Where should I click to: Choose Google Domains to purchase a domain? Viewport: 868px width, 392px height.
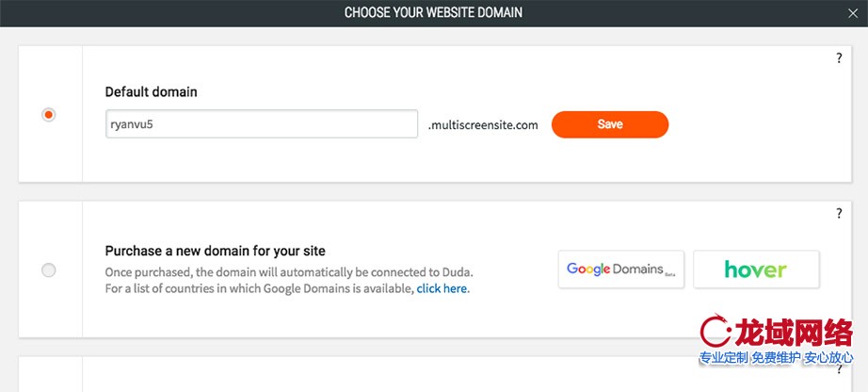[x=622, y=269]
